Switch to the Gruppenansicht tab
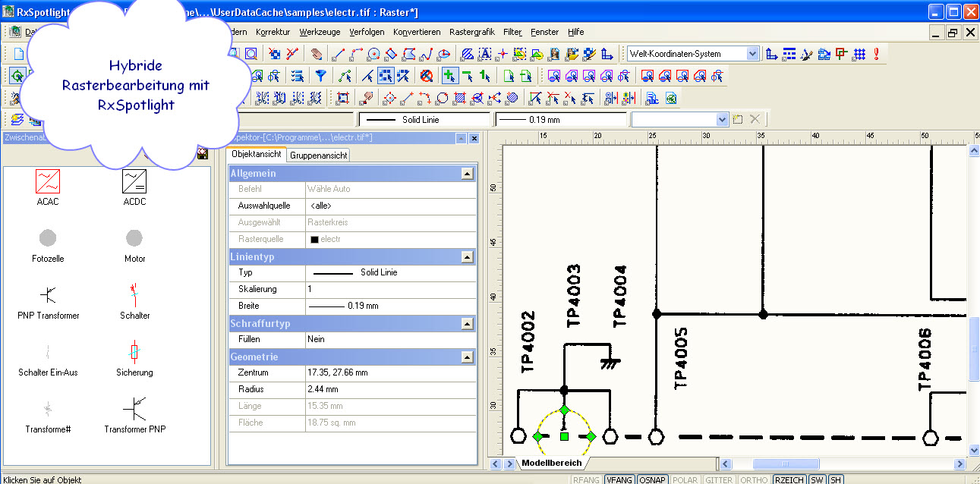Screen dimensions: 980x484 pos(318,155)
